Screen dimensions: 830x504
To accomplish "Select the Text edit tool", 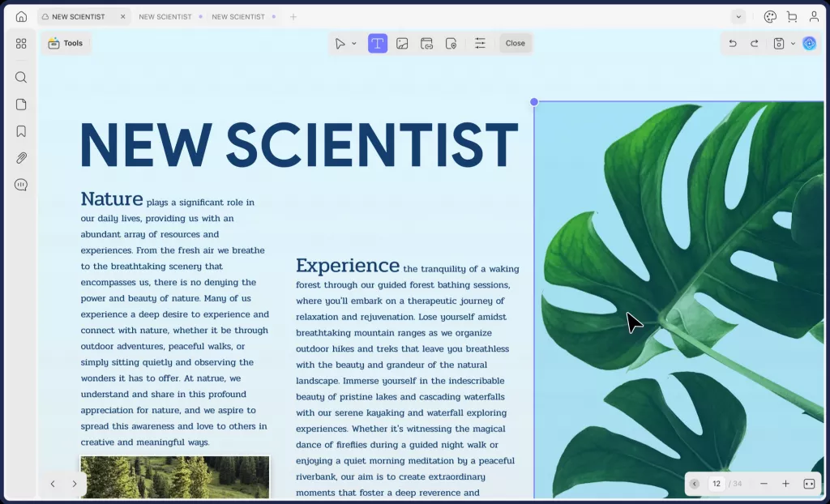I will pos(378,43).
